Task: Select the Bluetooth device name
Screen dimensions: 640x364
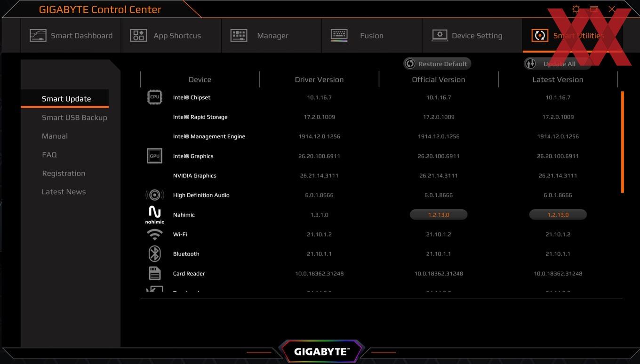Action: coord(186,253)
